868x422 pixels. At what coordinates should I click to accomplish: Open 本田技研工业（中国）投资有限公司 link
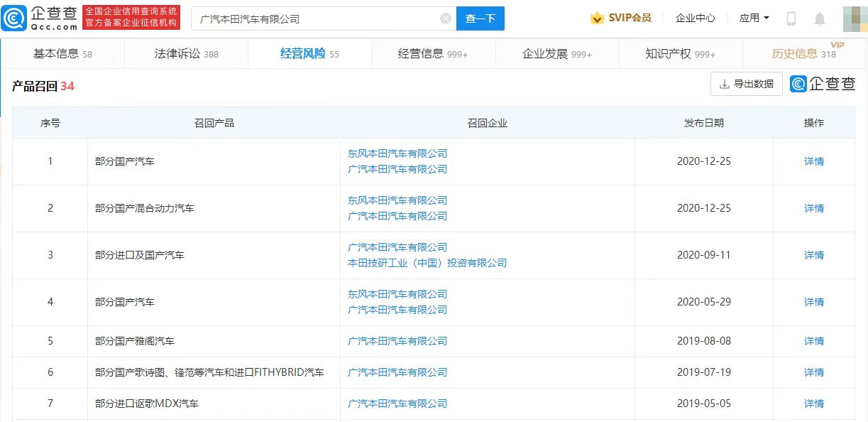427,263
